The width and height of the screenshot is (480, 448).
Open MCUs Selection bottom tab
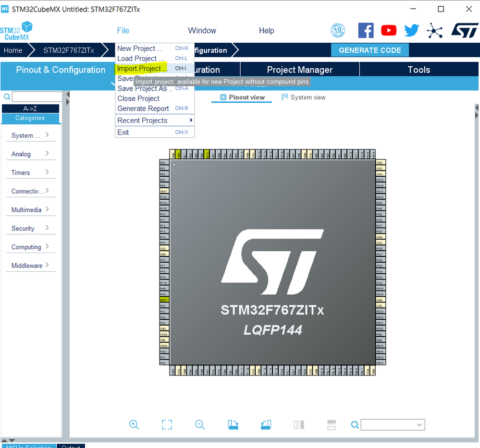[x=28, y=446]
